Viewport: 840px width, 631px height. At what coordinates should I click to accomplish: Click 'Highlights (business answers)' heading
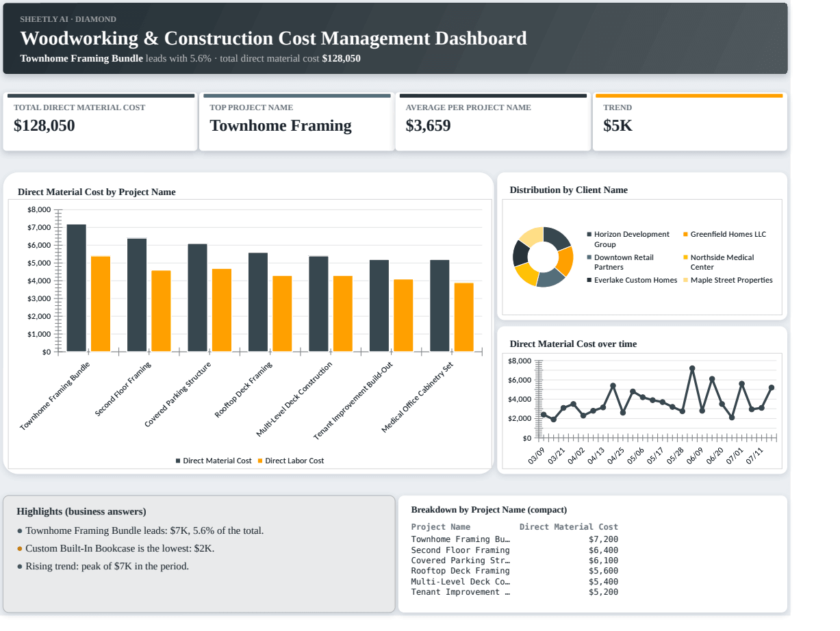coord(81,512)
